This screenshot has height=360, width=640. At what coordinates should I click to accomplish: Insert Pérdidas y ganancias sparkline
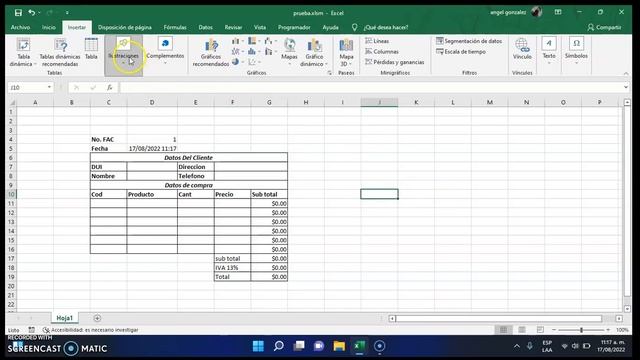coord(394,62)
